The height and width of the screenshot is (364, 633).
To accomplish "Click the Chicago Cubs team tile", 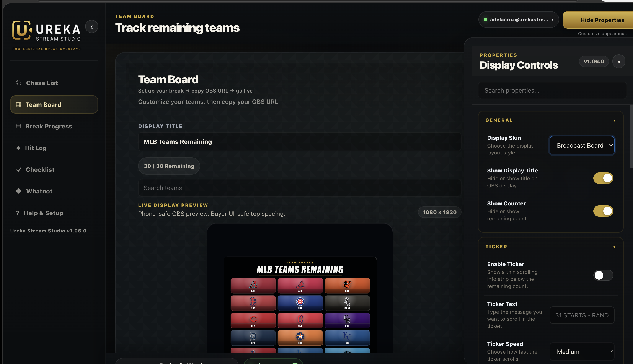I will (300, 303).
